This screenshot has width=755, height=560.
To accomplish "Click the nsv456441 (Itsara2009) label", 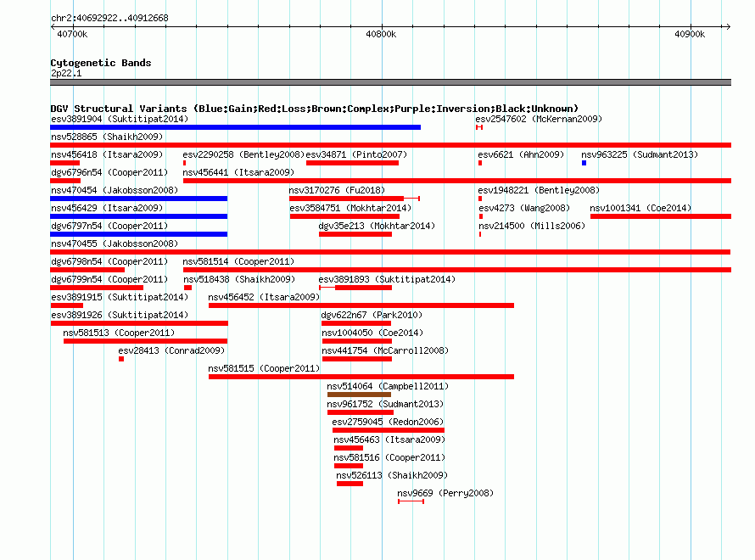I will click(x=238, y=172).
